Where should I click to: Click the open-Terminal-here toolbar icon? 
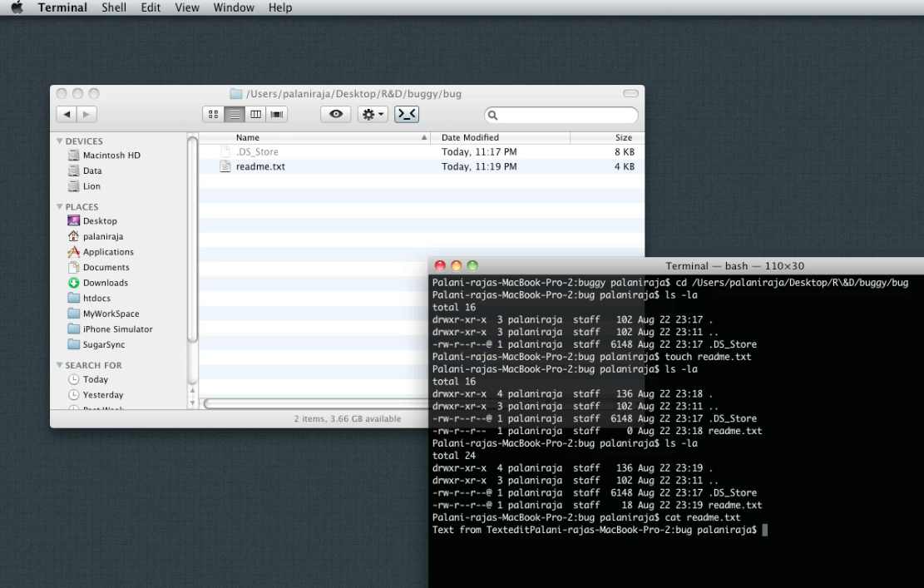(x=407, y=114)
